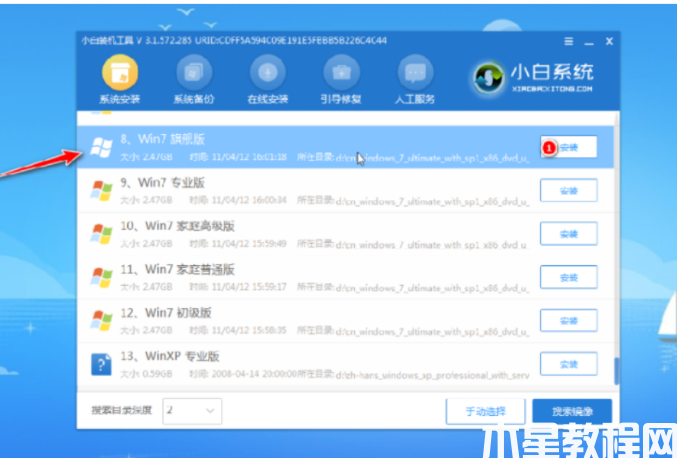The height and width of the screenshot is (460, 677).
Task: Click the 小白系统 logo icon
Action: click(488, 78)
